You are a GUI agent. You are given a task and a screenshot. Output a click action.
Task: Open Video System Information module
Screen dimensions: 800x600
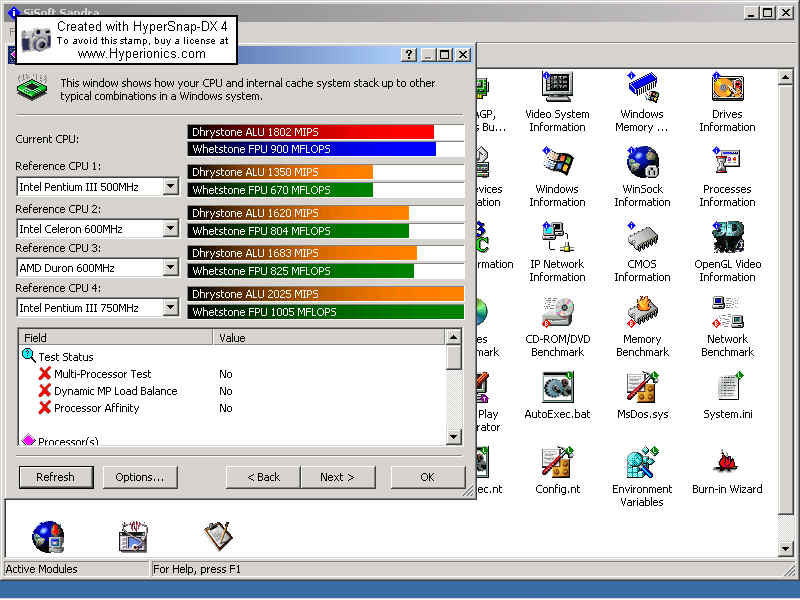557,102
